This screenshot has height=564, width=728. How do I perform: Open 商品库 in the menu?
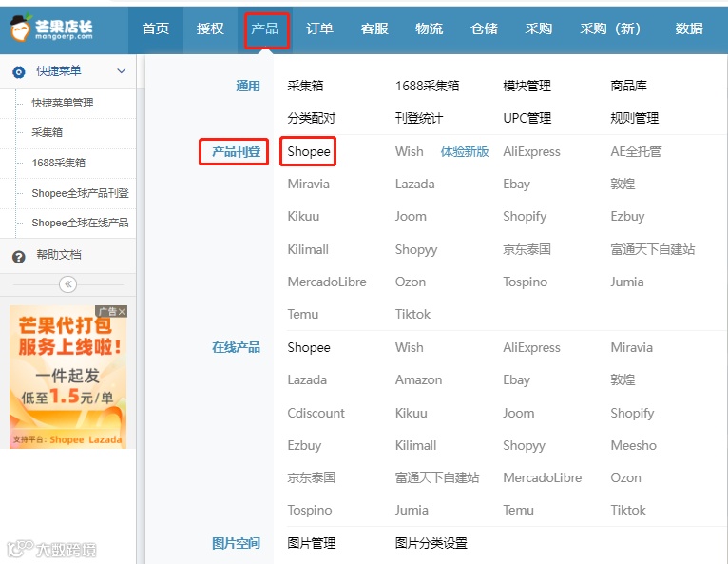[x=628, y=86]
